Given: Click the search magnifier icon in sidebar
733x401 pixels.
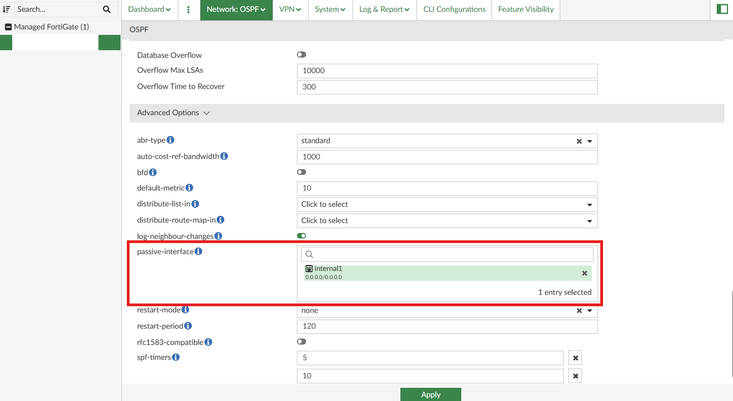Looking at the screenshot, I should point(107,9).
